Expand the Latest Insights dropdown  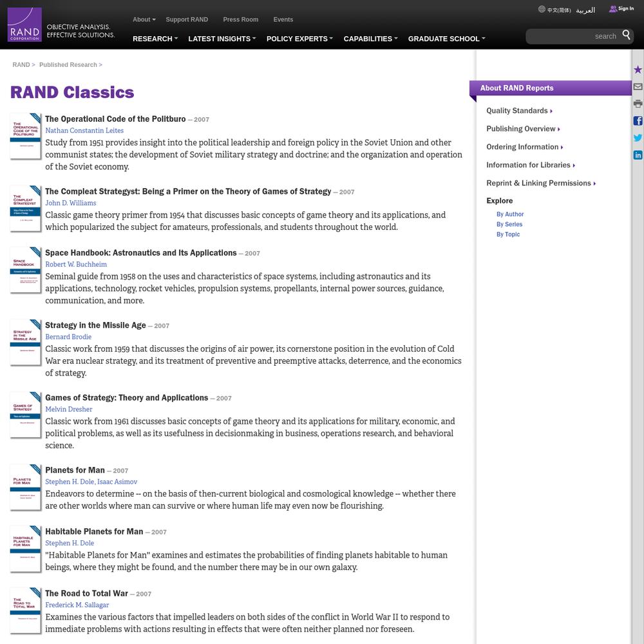coord(222,39)
